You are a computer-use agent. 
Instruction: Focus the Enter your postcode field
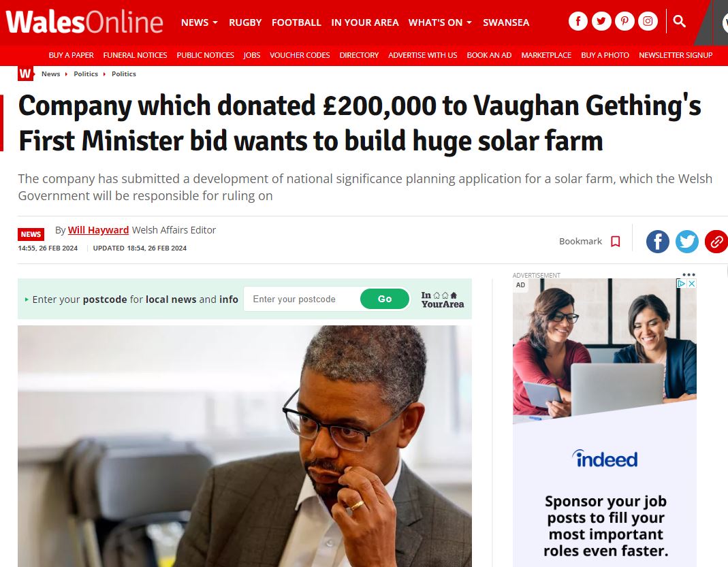pyautogui.click(x=302, y=299)
